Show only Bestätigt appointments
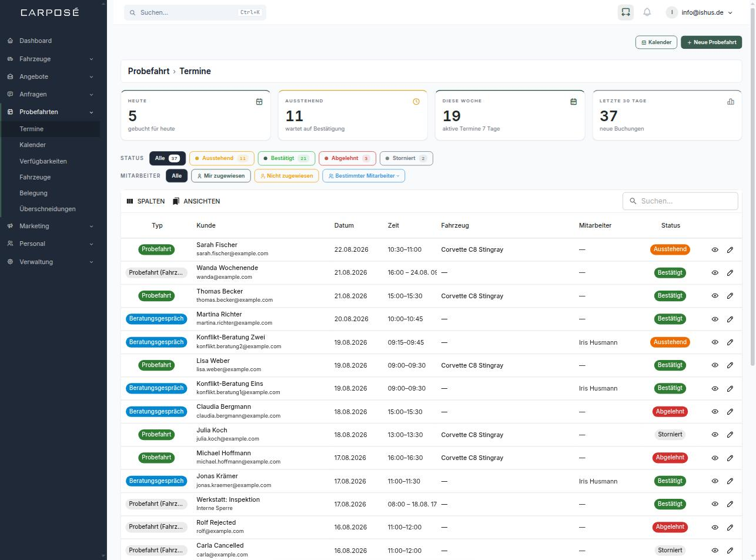The image size is (756, 560). (286, 158)
